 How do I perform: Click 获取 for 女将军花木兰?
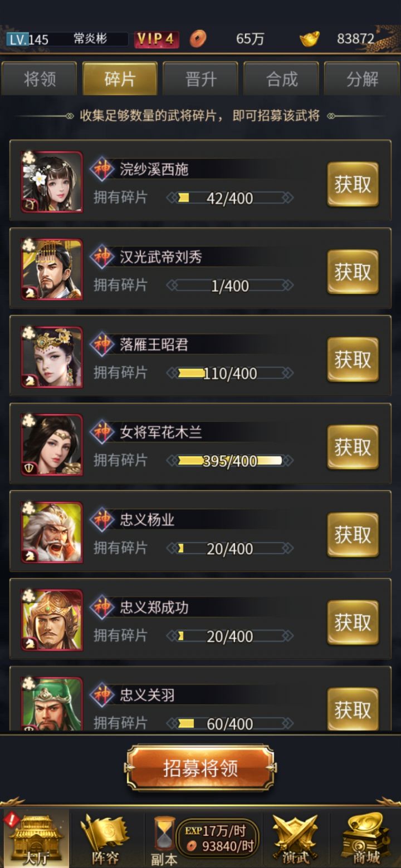click(353, 447)
